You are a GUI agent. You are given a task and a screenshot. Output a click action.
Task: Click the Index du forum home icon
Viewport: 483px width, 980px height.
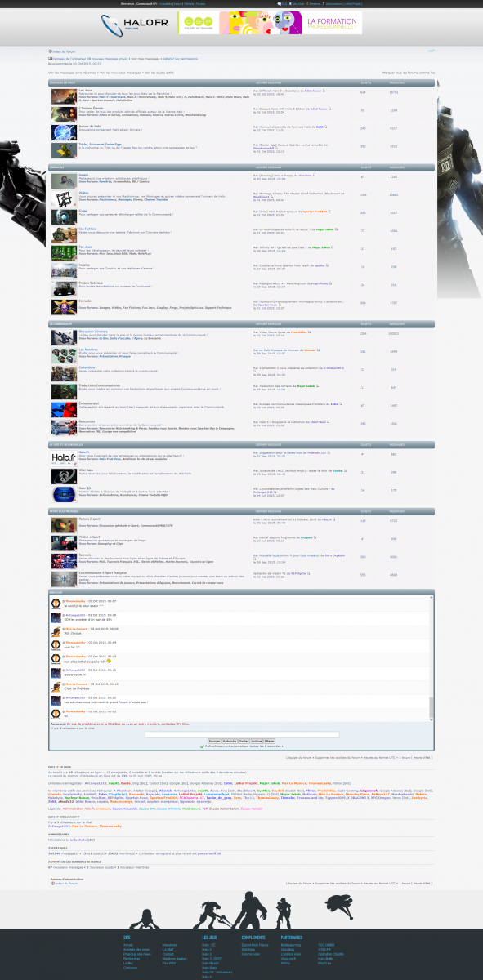pos(50,51)
